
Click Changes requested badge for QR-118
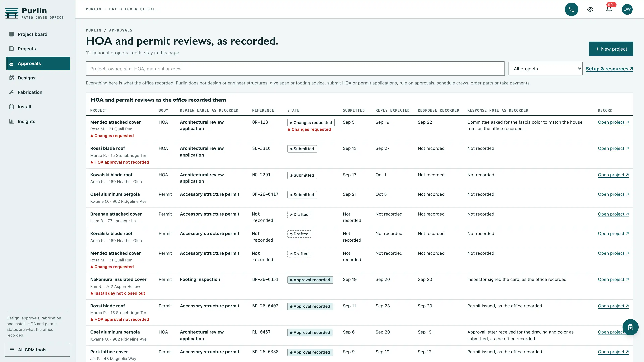click(x=311, y=123)
